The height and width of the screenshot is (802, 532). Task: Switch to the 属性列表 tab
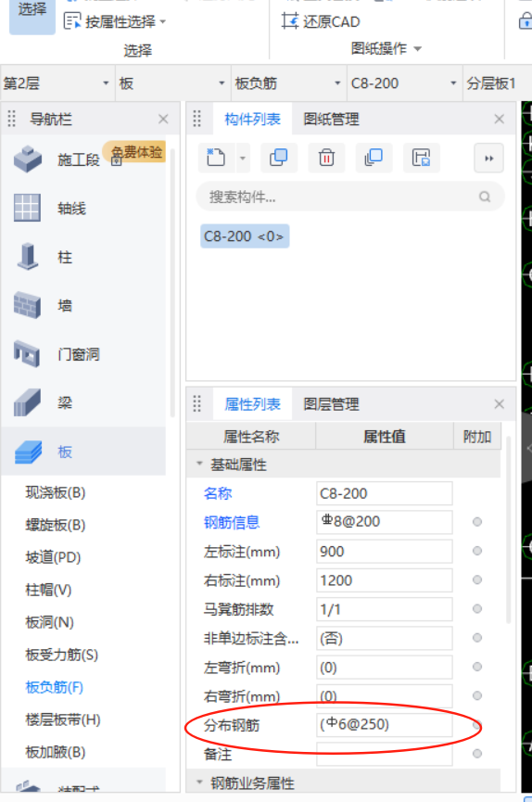252,404
